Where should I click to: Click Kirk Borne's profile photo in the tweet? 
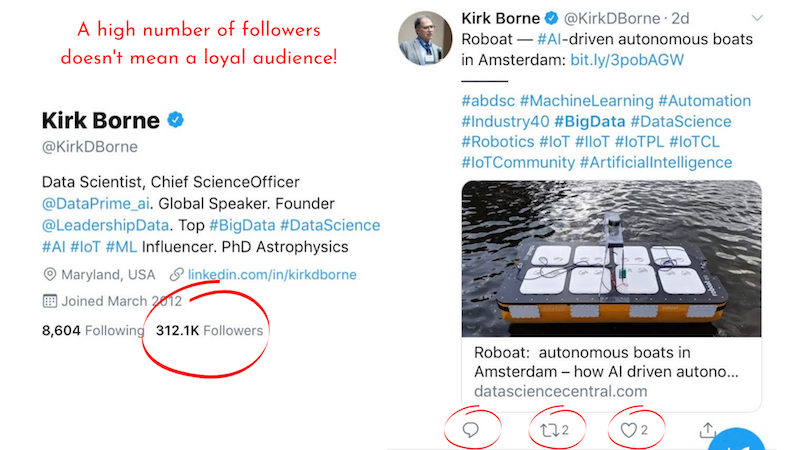[425, 38]
